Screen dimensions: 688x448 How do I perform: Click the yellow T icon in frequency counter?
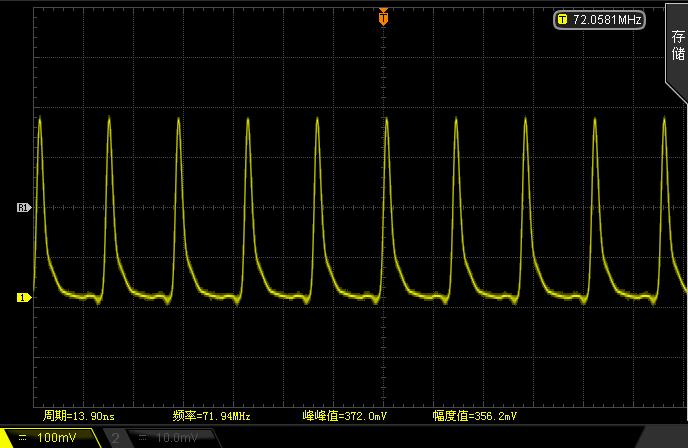[x=562, y=19]
